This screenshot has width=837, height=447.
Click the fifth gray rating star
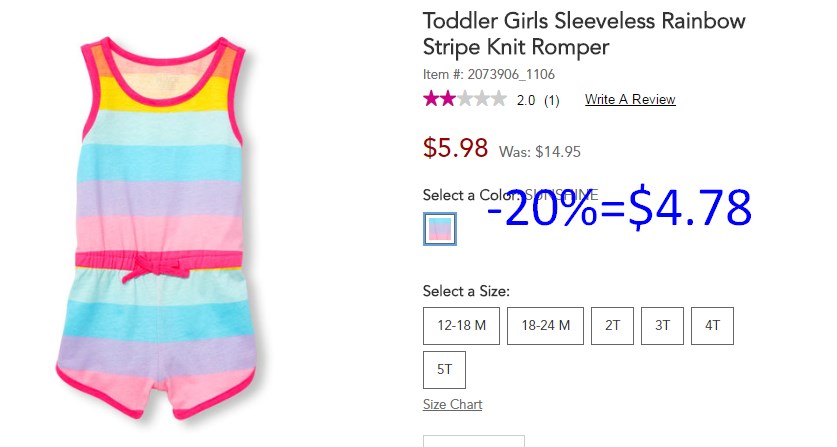pyautogui.click(x=499, y=99)
